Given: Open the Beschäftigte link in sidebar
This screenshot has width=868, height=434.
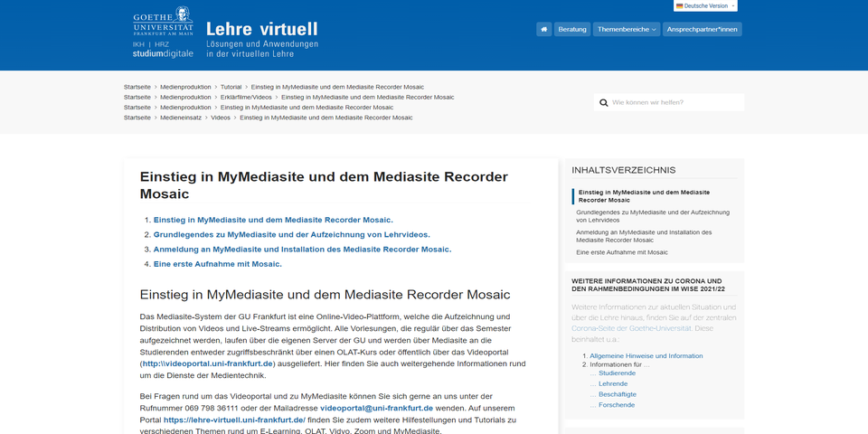Looking at the screenshot, I should coord(618,395).
